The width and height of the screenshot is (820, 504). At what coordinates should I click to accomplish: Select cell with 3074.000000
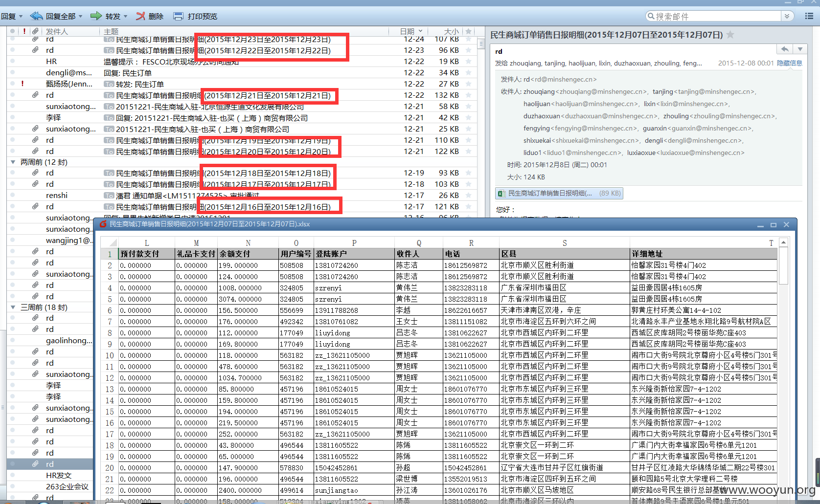click(x=248, y=299)
